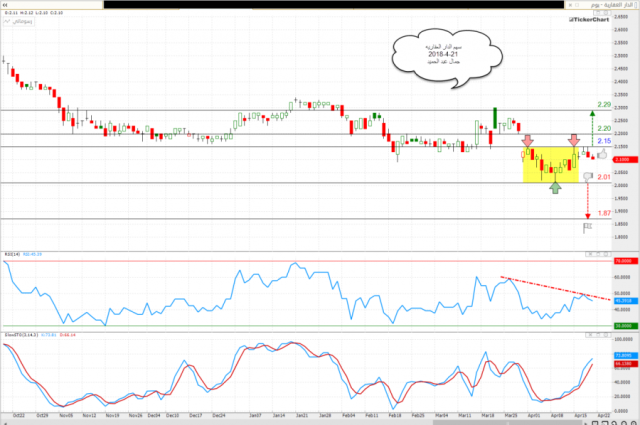Click the red 2.01 level label
The height and width of the screenshot is (425, 640).
tap(604, 177)
